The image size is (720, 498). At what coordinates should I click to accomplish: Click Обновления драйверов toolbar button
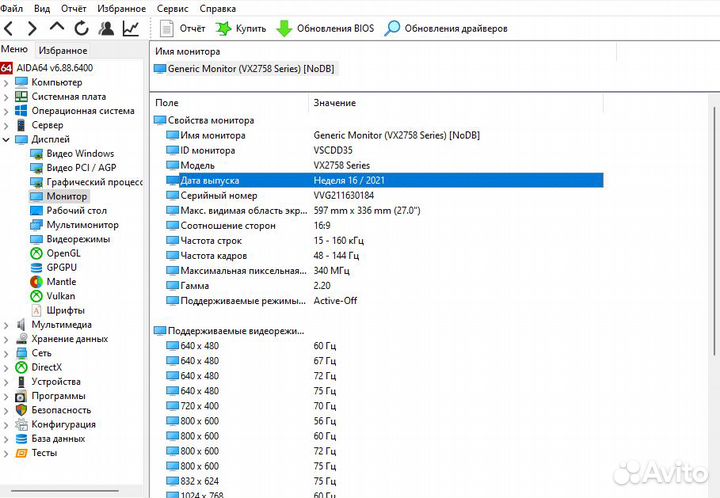pyautogui.click(x=446, y=28)
